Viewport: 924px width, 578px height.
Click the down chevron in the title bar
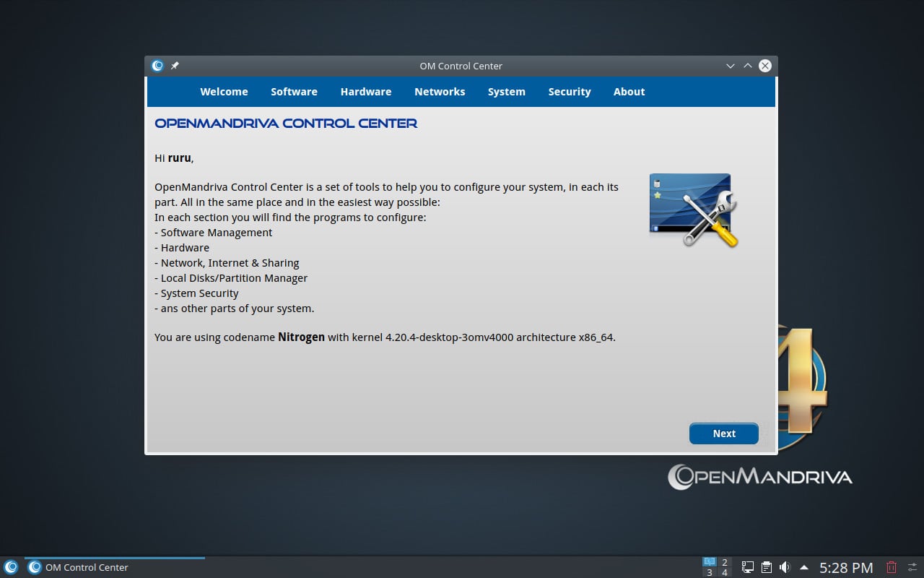(x=731, y=66)
